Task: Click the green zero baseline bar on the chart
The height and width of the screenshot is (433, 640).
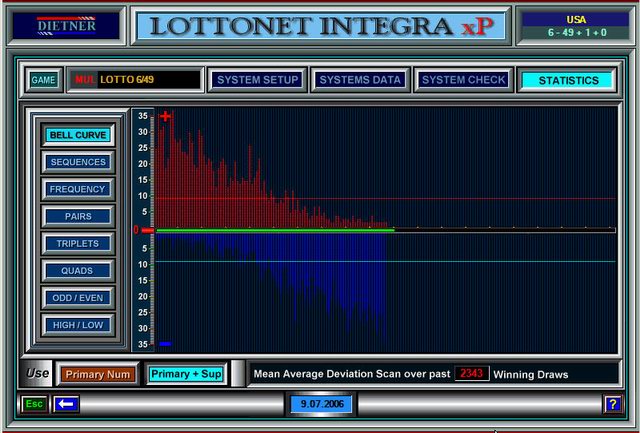Action: point(275,230)
